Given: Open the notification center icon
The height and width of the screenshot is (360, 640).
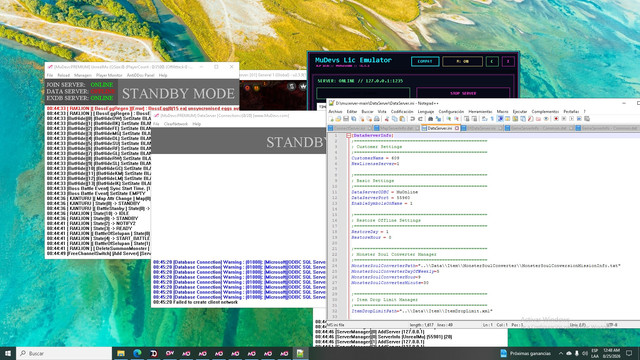Looking at the screenshot, I should [x=629, y=353].
